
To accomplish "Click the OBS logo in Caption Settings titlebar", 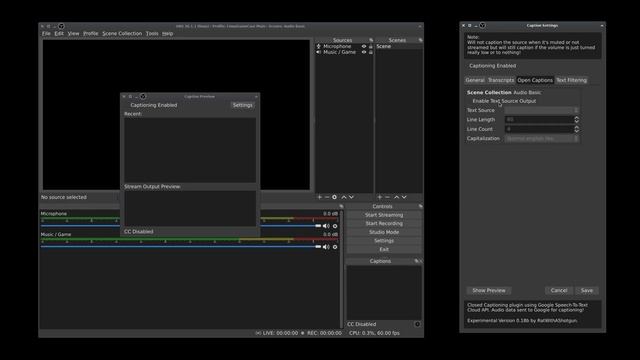I will [x=482, y=25].
